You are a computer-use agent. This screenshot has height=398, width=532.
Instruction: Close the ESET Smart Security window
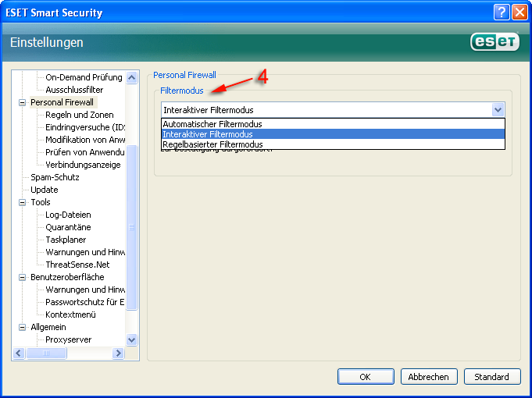(x=520, y=12)
